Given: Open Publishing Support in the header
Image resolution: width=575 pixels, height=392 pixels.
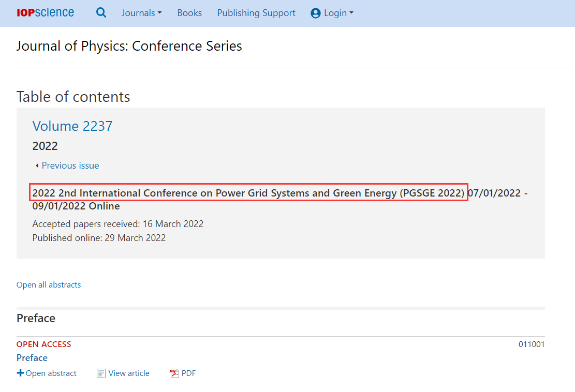Looking at the screenshot, I should click(x=256, y=13).
